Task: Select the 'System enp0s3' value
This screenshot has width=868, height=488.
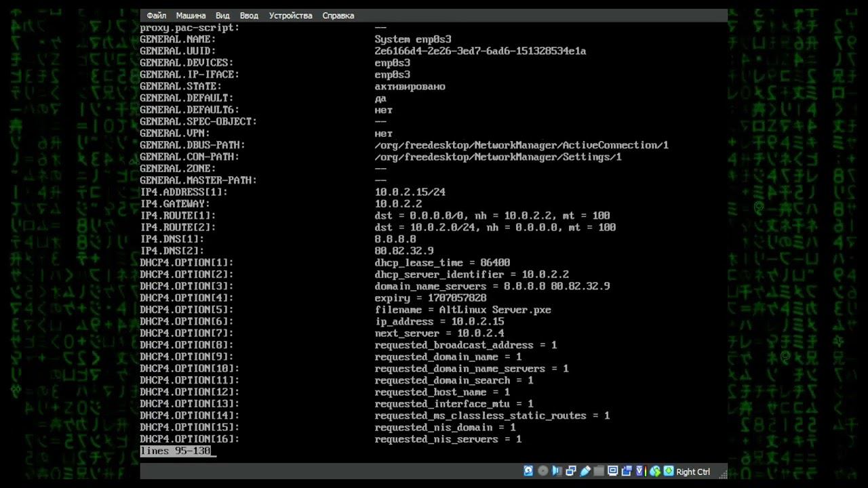Action: click(413, 39)
